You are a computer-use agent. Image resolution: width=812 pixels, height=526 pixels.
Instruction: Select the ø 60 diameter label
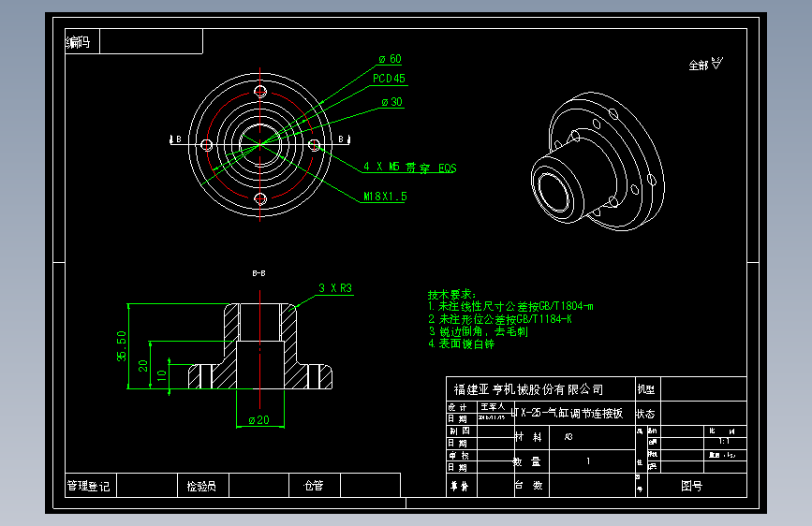point(390,59)
